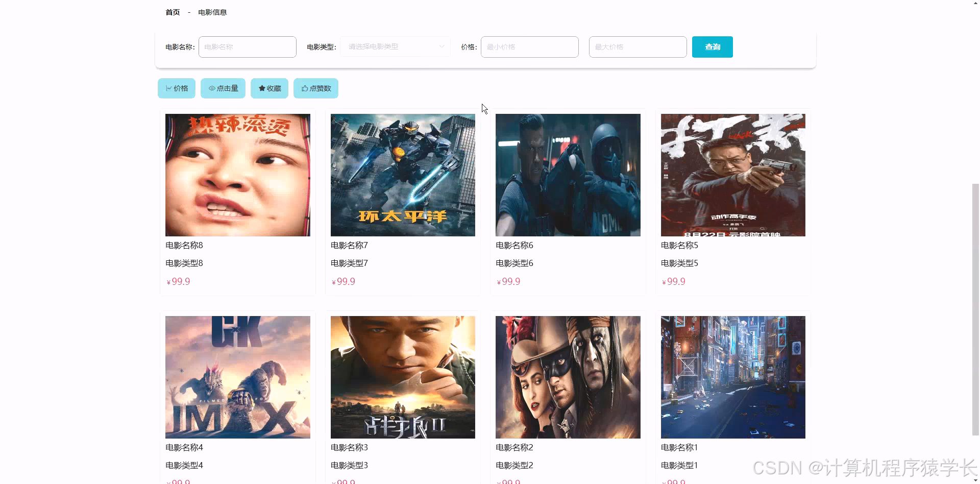Click the label 电影类型6
Viewport: 980px width, 484px height.
click(x=514, y=263)
